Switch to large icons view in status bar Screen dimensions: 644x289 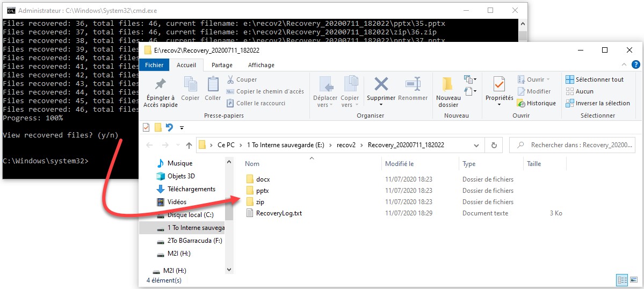pyautogui.click(x=633, y=280)
